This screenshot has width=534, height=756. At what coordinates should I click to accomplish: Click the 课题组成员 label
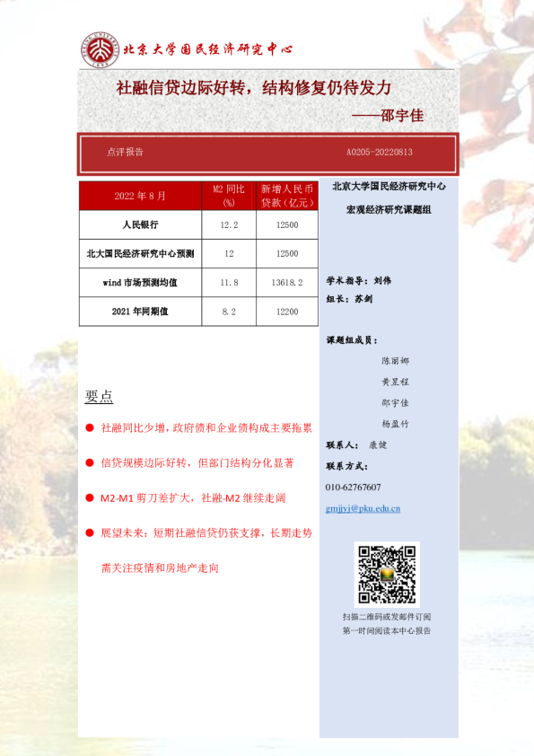click(352, 340)
